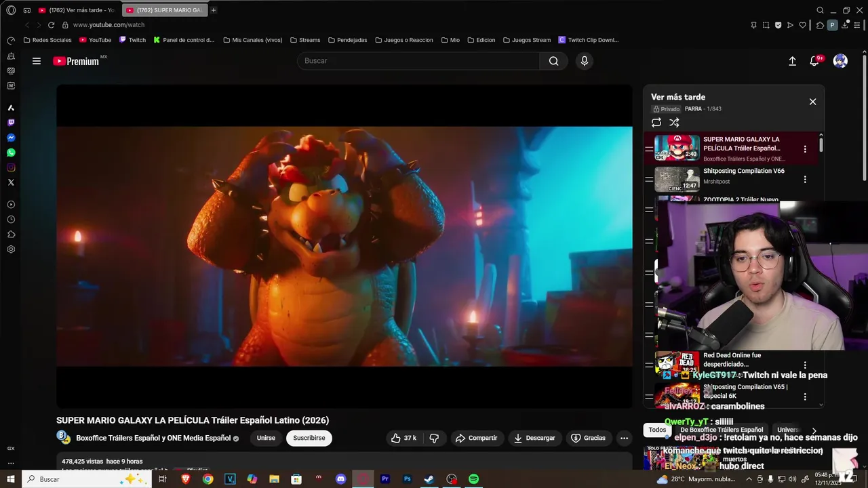Show next filter chips arrow
This screenshot has height=488, width=868.
pyautogui.click(x=814, y=430)
